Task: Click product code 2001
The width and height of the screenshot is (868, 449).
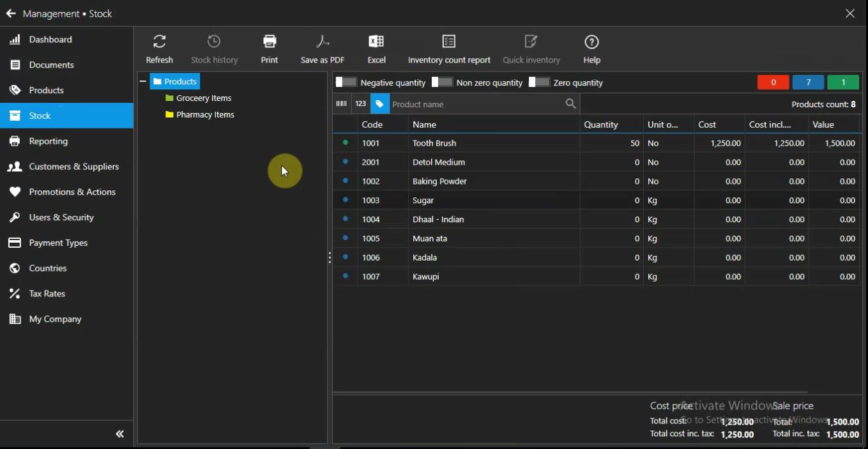Action: (x=371, y=162)
